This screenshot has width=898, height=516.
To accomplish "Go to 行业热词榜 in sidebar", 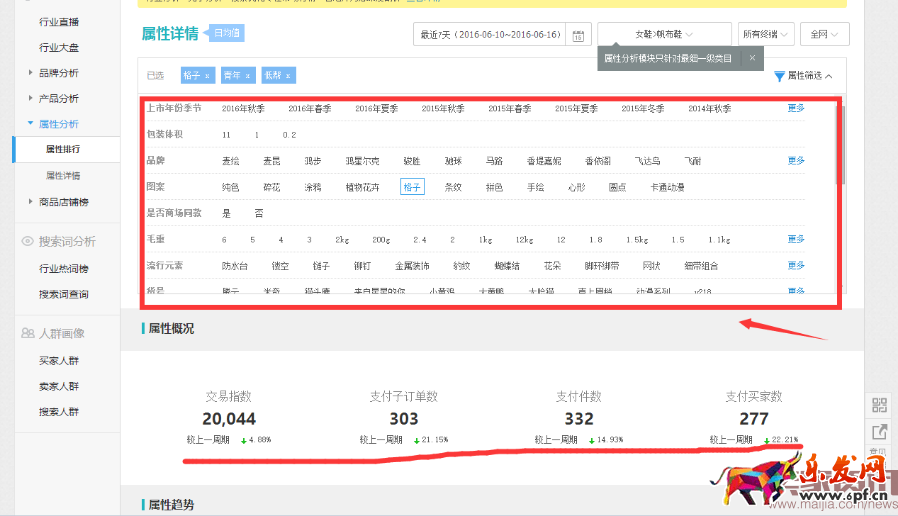I will pyautogui.click(x=63, y=269).
